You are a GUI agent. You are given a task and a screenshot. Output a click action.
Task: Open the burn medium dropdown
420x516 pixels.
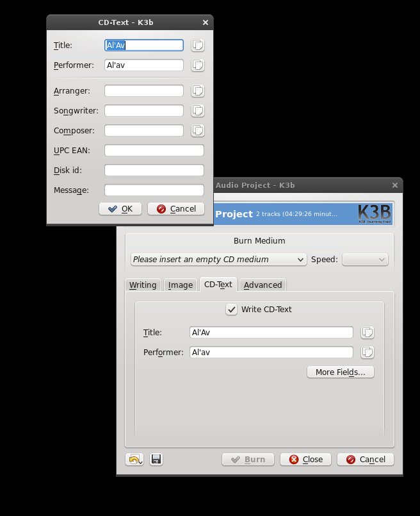point(218,260)
